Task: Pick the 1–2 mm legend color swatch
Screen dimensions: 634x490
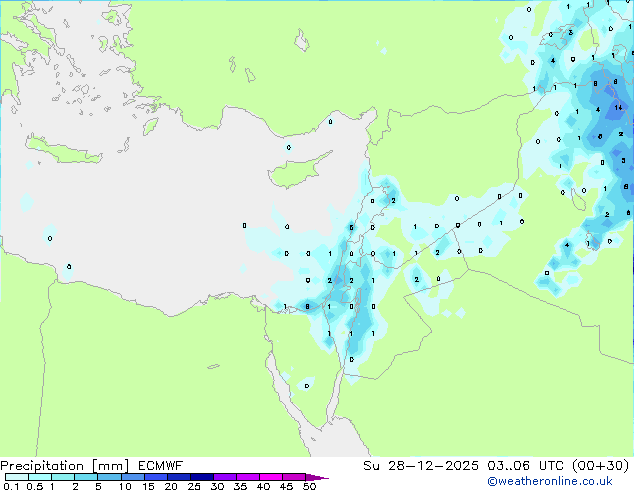Action: pyautogui.click(x=63, y=477)
